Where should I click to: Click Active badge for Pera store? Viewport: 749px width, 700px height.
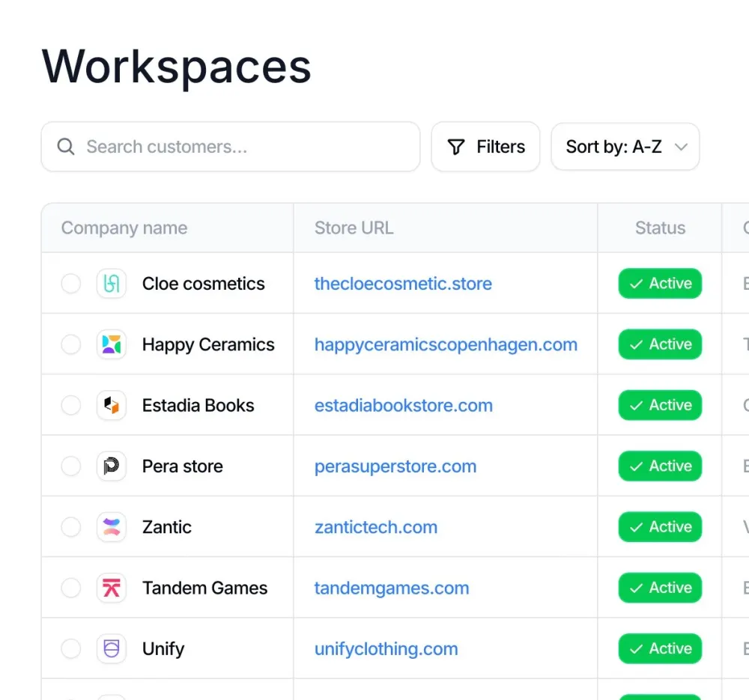tap(660, 466)
